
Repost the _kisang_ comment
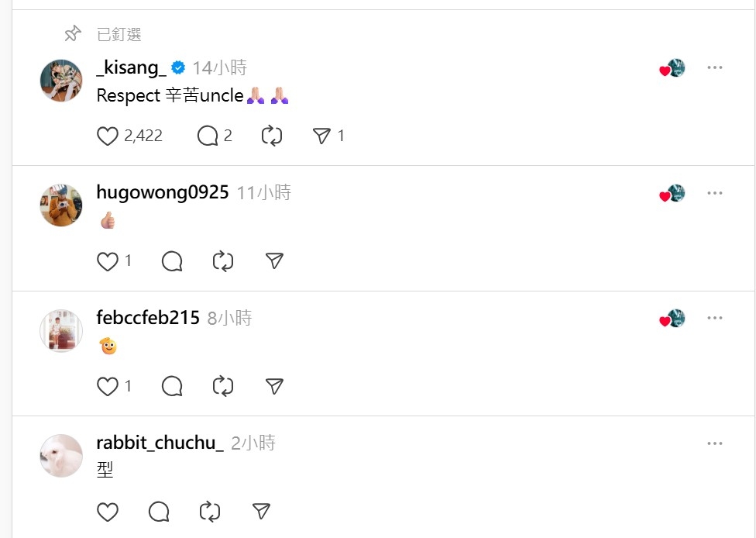pos(272,136)
